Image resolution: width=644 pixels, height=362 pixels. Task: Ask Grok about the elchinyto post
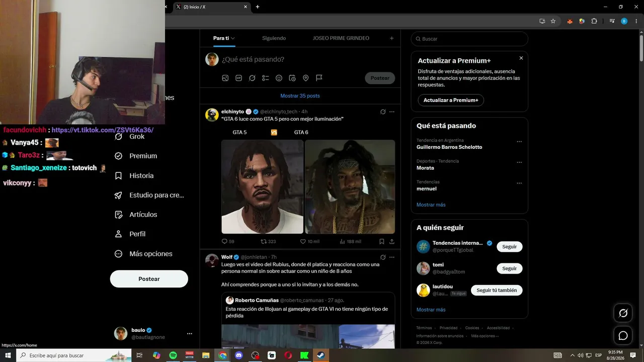pos(383,112)
